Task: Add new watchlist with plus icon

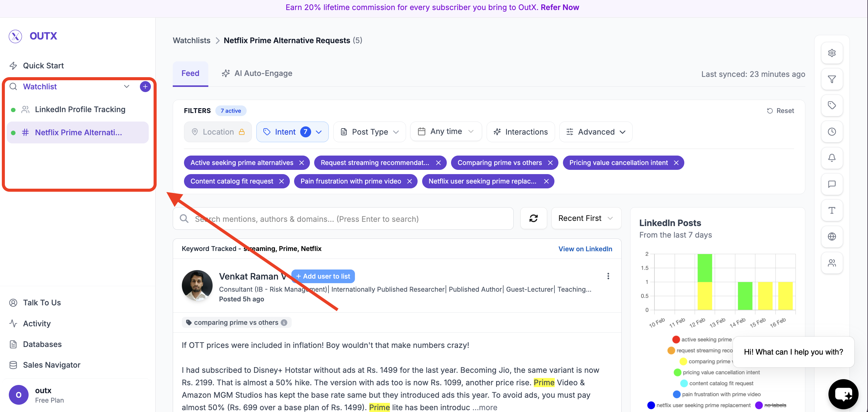Action: pyautogui.click(x=145, y=87)
